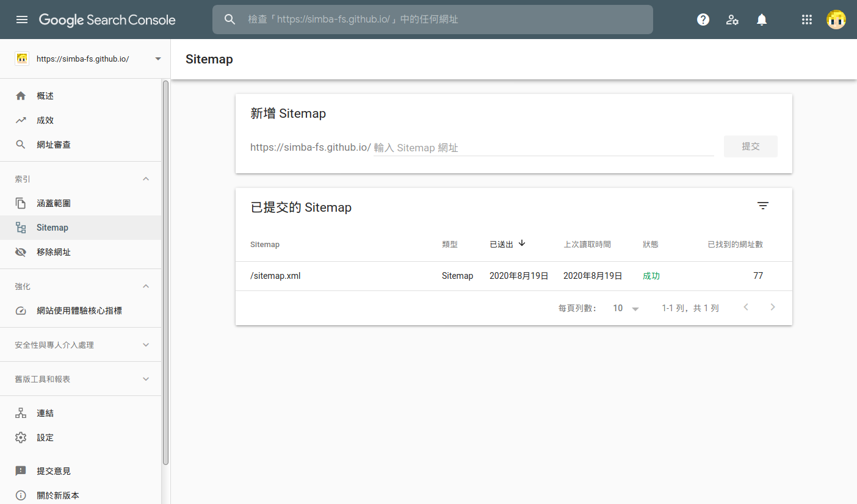Open the hamburger navigation menu
857x504 pixels.
point(22,20)
